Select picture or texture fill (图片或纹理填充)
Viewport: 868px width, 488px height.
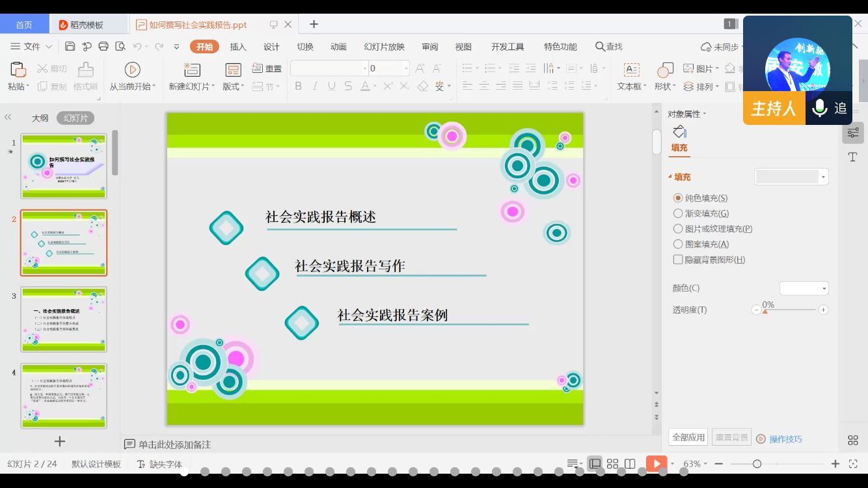pos(678,229)
